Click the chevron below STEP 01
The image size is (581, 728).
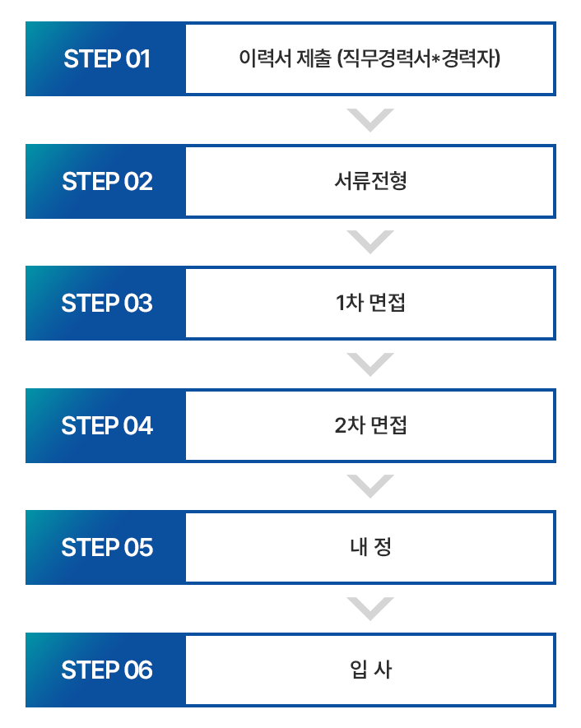click(x=370, y=120)
